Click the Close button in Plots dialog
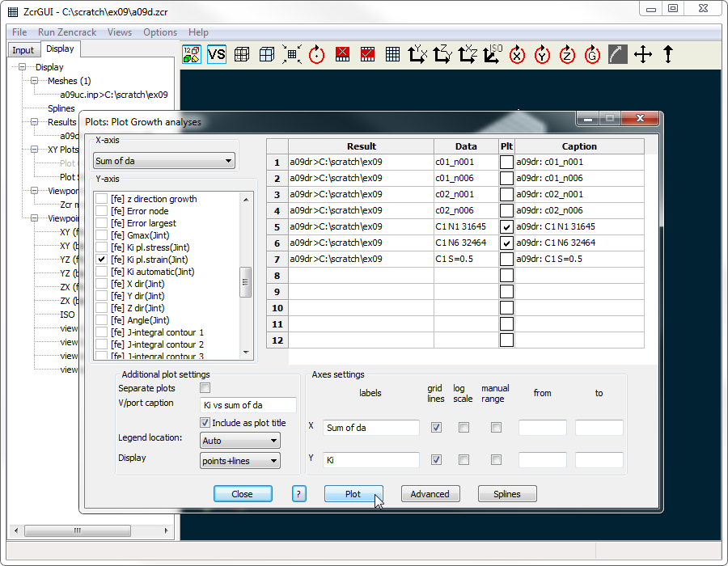The width and height of the screenshot is (728, 566). (x=243, y=493)
